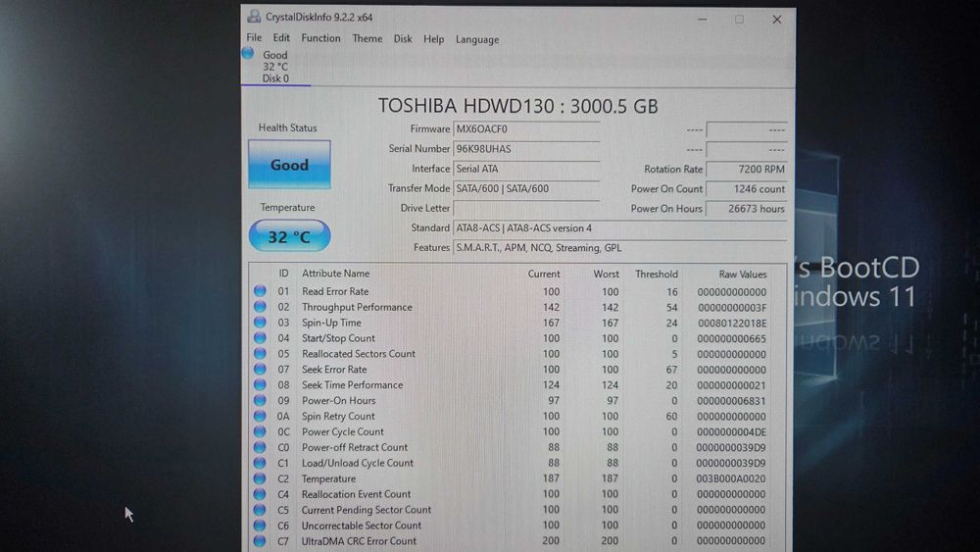Click the Power On Count value 1246 count
The image size is (980, 552).
[x=746, y=189]
